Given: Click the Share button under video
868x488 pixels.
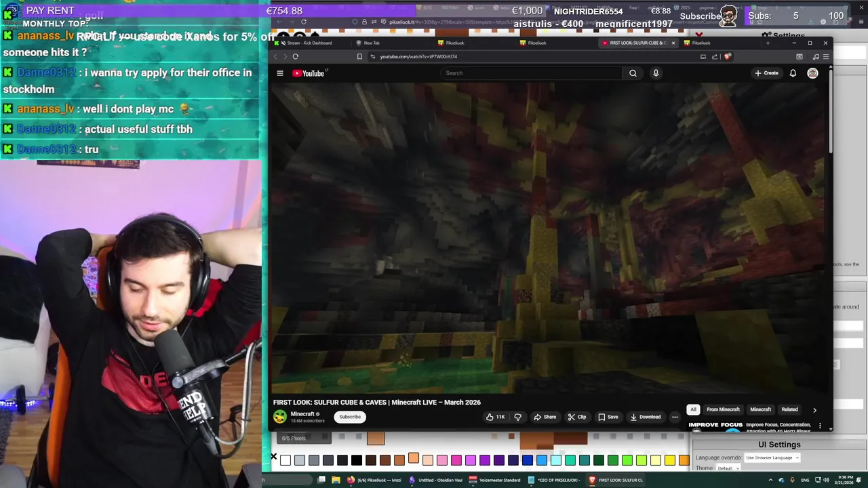Looking at the screenshot, I should [x=545, y=417].
